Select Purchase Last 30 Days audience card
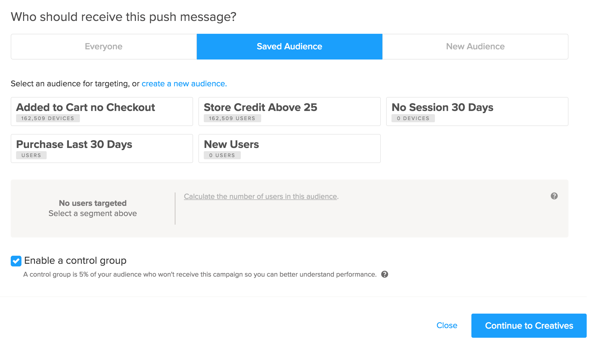The width and height of the screenshot is (606, 364). click(x=102, y=148)
